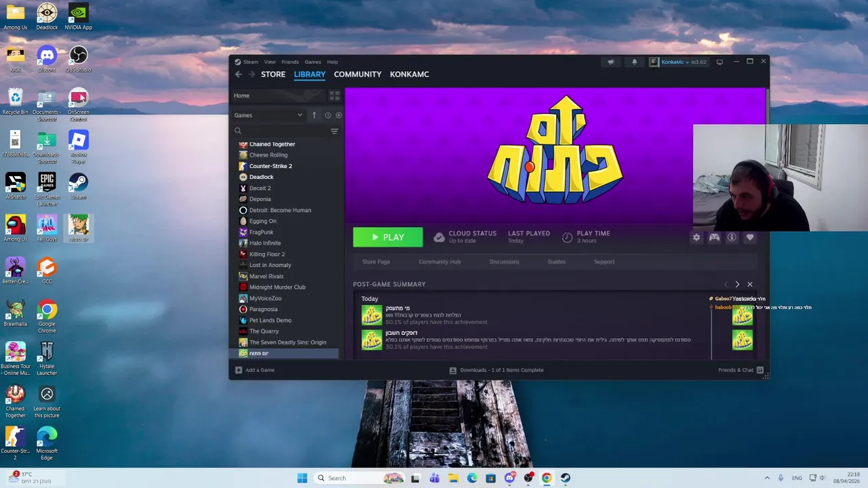The height and width of the screenshot is (488, 868).
Task: Open the Games menu in Steam
Action: (313, 62)
